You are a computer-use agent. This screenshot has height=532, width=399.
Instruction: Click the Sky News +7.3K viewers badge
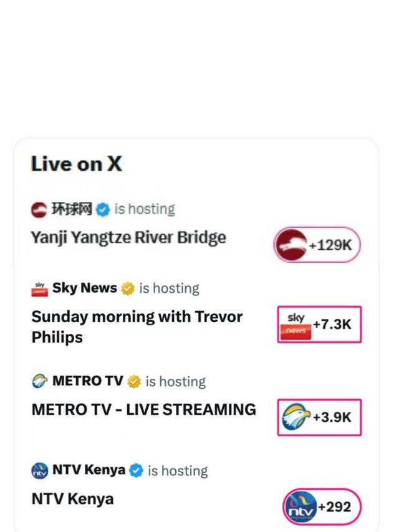(x=319, y=325)
